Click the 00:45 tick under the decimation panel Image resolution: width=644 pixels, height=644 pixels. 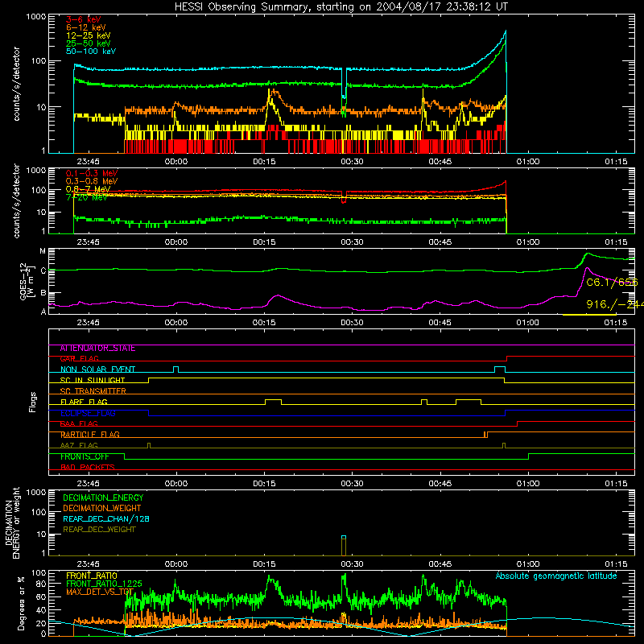[440, 564]
